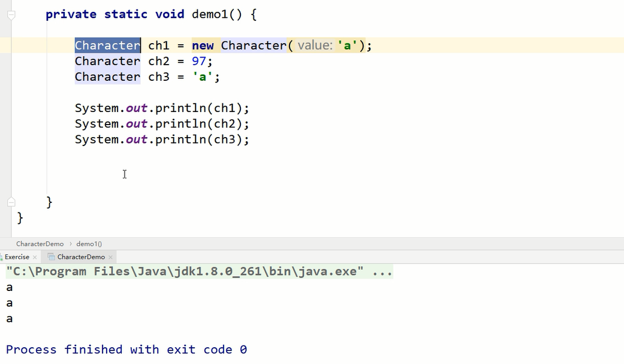This screenshot has width=624, height=364.
Task: Click the Character constructor call on ch1 line
Action: tap(254, 45)
